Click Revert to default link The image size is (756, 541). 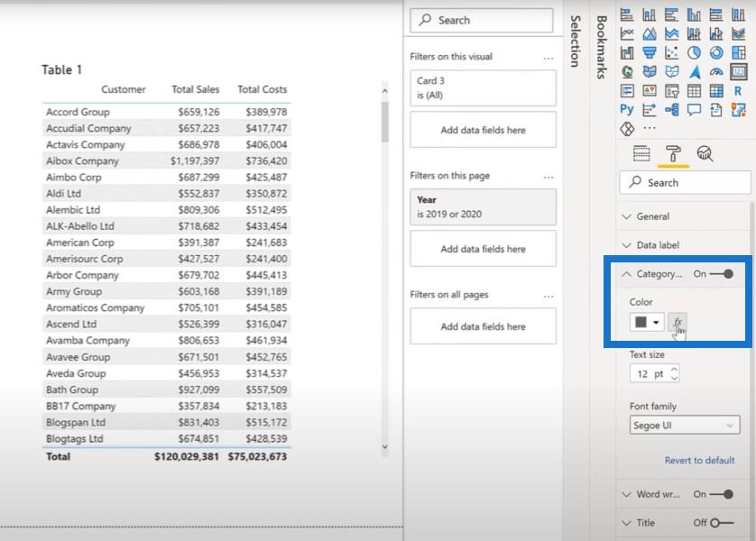[x=699, y=461]
